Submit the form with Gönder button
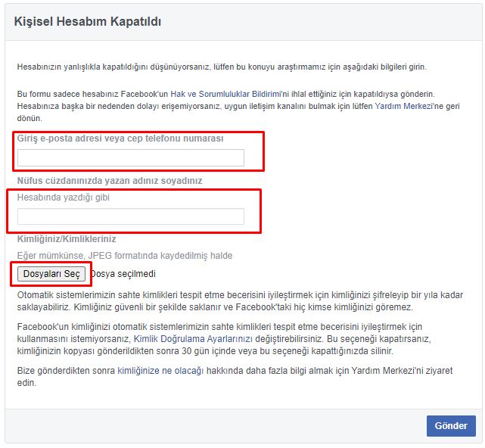 pyautogui.click(x=451, y=425)
